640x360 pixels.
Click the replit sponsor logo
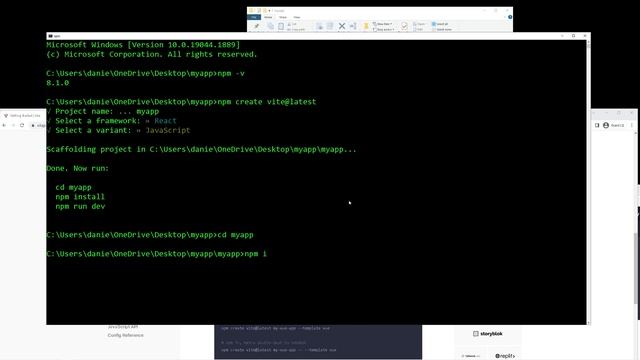point(505,356)
